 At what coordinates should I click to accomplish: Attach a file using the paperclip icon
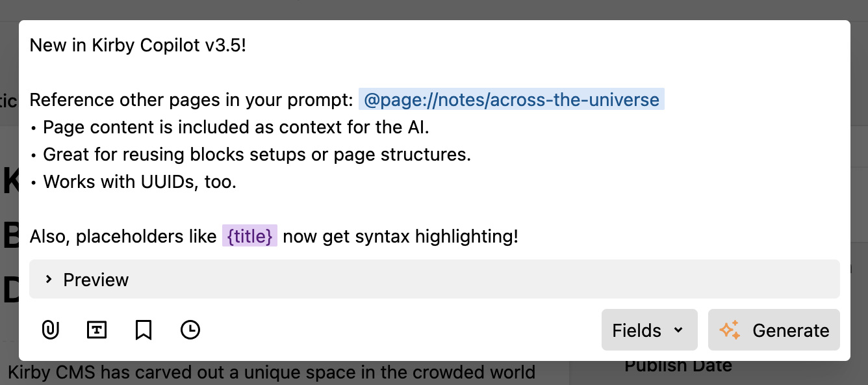coord(50,330)
